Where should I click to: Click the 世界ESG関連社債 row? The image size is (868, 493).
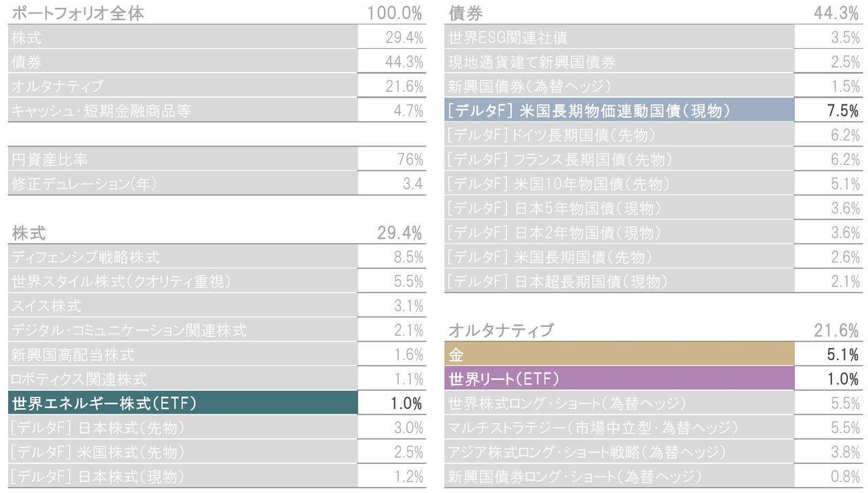[654, 37]
